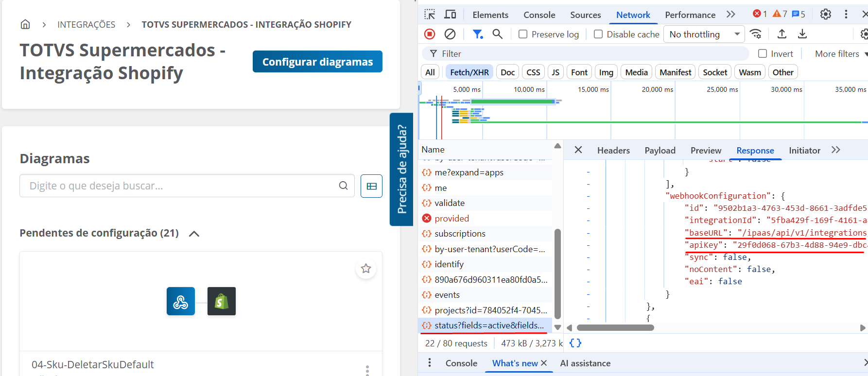Open the drawer three-dot menu
The height and width of the screenshot is (376, 868).
pos(430,363)
